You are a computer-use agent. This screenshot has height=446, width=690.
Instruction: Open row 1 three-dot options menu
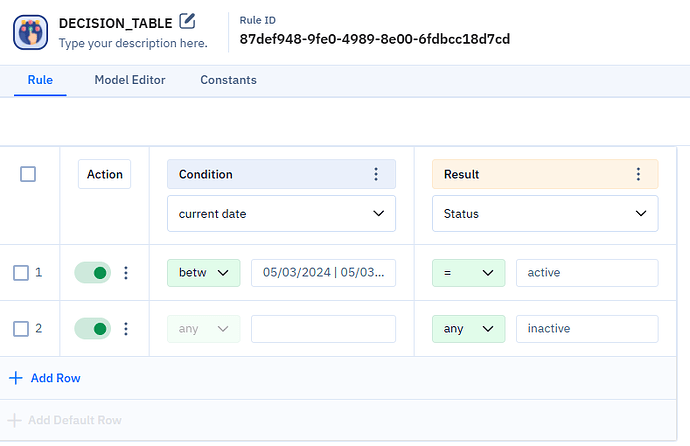126,273
